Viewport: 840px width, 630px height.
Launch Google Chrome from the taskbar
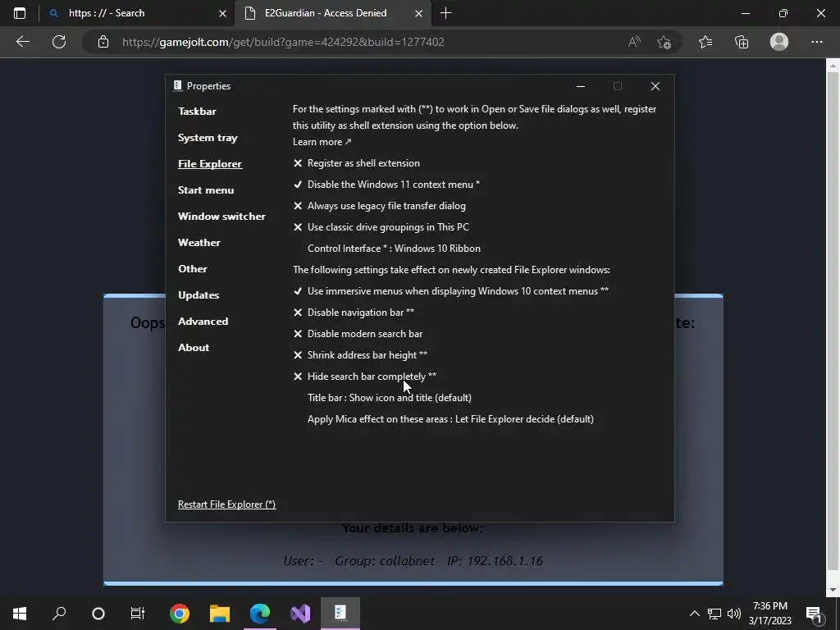pyautogui.click(x=180, y=614)
